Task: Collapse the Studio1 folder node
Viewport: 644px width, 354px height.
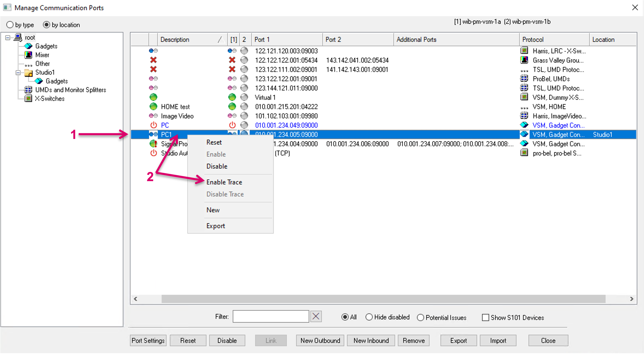Action: (x=18, y=72)
